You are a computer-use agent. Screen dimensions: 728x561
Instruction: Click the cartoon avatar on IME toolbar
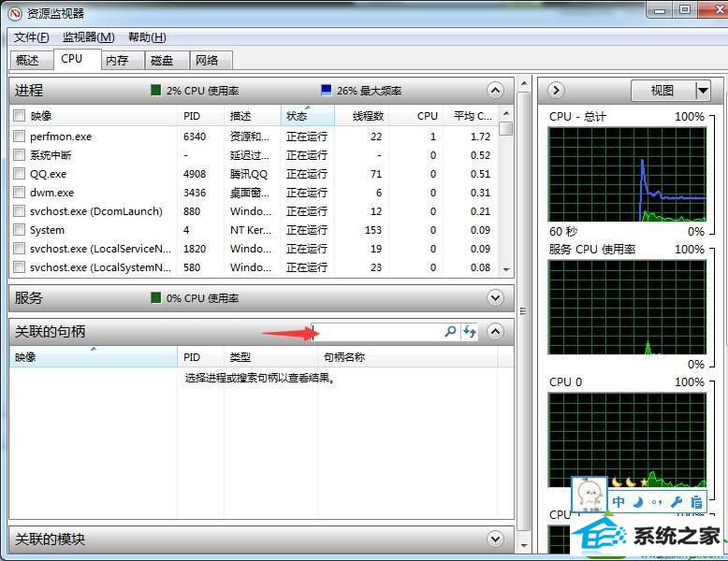click(x=589, y=495)
